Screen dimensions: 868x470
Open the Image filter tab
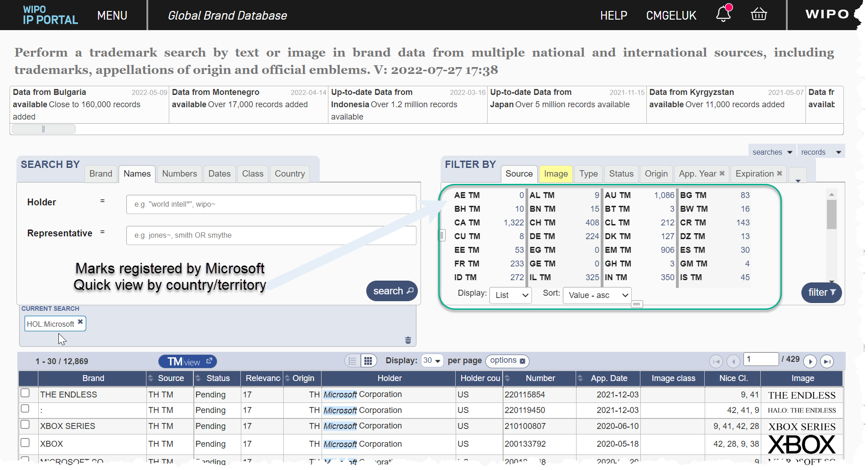pos(556,174)
